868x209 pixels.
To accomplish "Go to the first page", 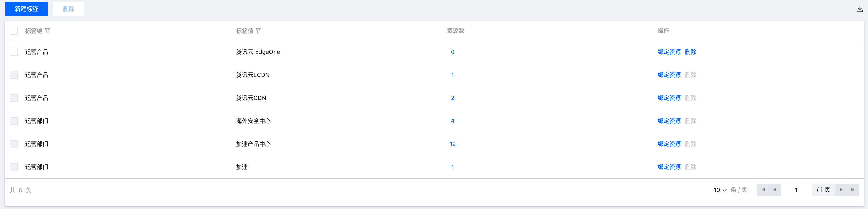I will click(x=763, y=190).
